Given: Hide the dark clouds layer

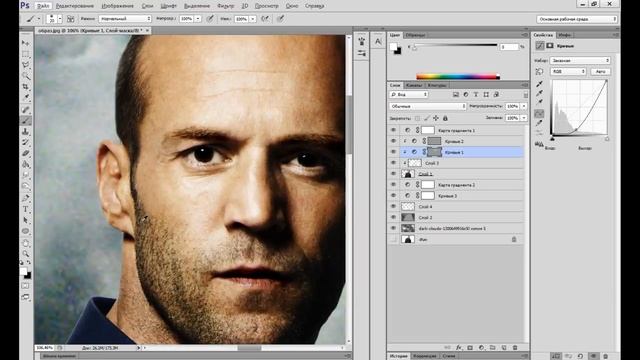Looking at the screenshot, I should click(x=393, y=228).
